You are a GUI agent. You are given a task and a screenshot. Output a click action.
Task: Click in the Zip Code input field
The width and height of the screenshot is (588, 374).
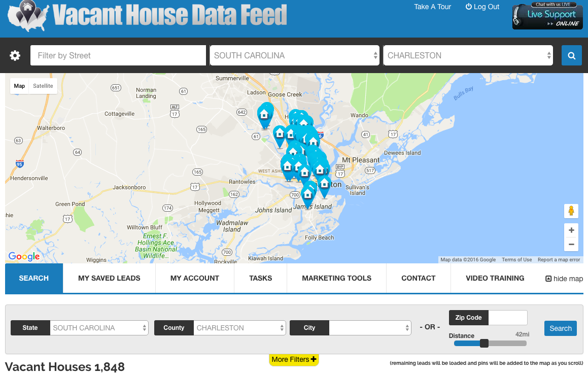click(508, 318)
